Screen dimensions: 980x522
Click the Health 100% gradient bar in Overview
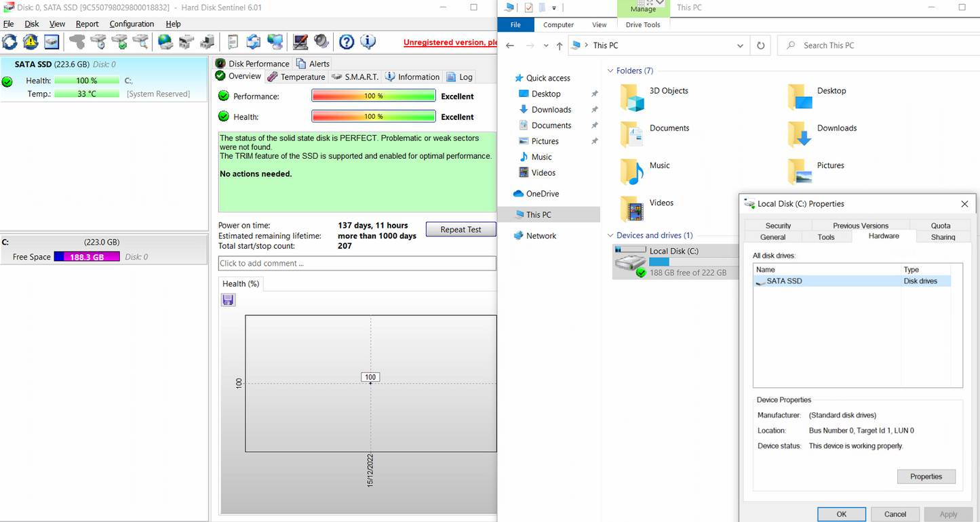pyautogui.click(x=373, y=117)
